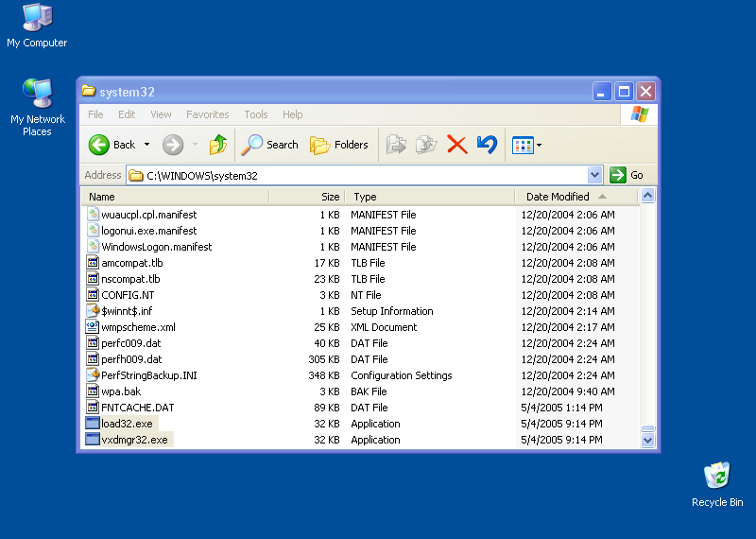Screen dimensions: 756x539
Task: Select the wuaucpl.cpl.manifest file icon
Action: point(93,214)
